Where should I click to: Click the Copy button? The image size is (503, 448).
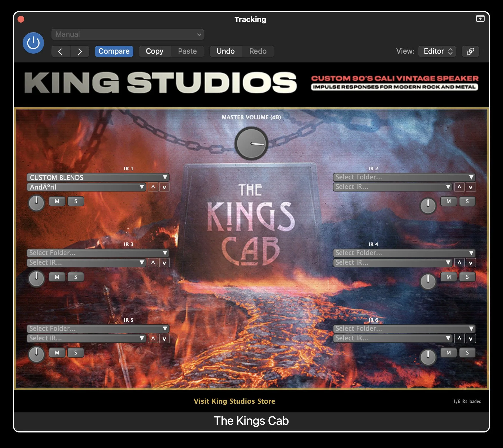tap(155, 51)
